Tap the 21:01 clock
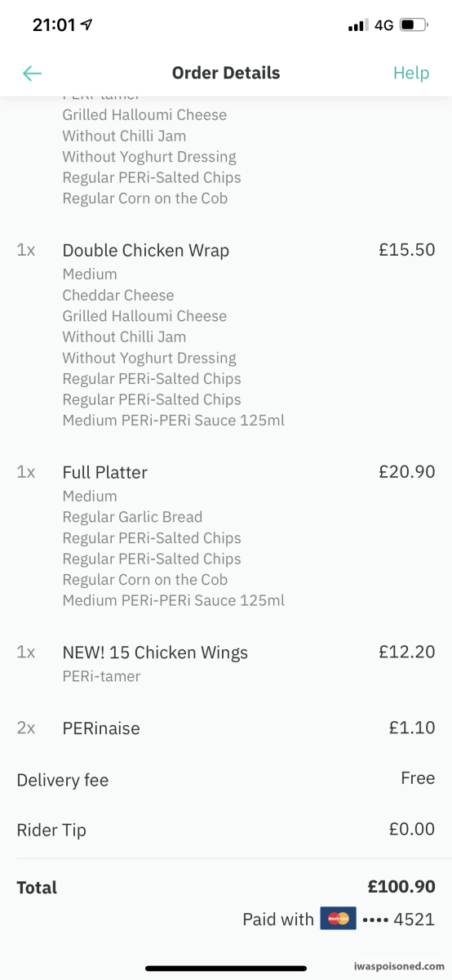This screenshot has height=980, width=452. click(x=54, y=24)
